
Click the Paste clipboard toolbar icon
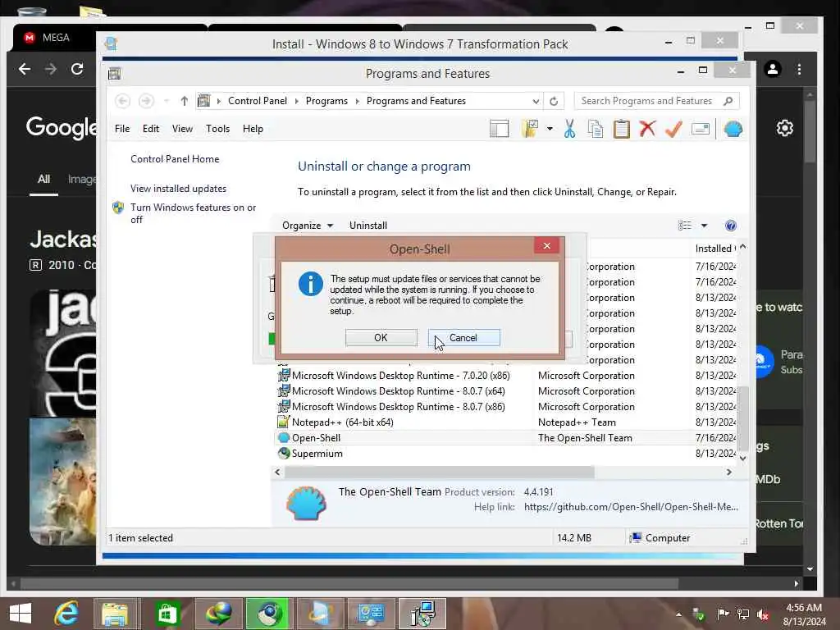(x=622, y=129)
